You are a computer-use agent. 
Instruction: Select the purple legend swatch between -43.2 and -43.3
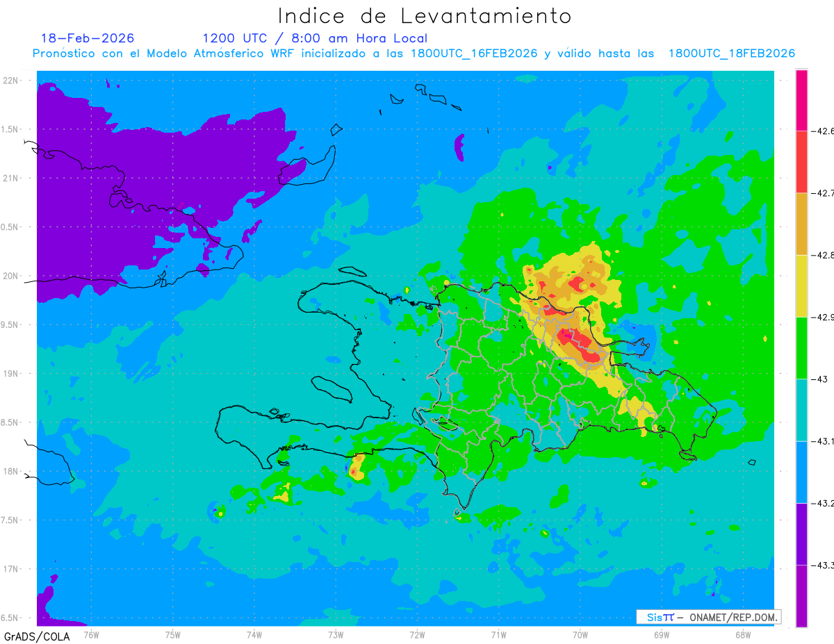click(801, 534)
